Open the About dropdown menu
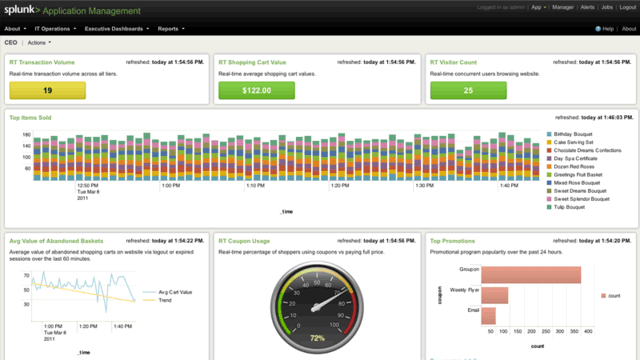 [15, 29]
